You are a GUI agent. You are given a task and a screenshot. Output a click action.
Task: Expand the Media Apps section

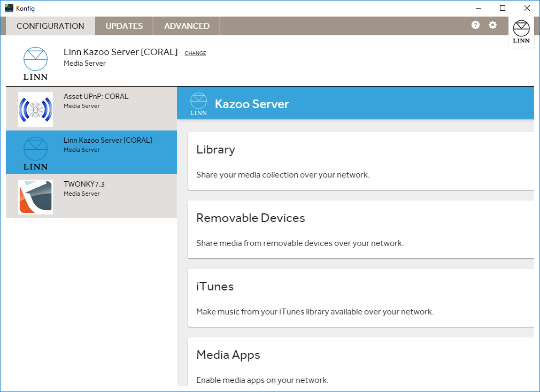(360, 362)
